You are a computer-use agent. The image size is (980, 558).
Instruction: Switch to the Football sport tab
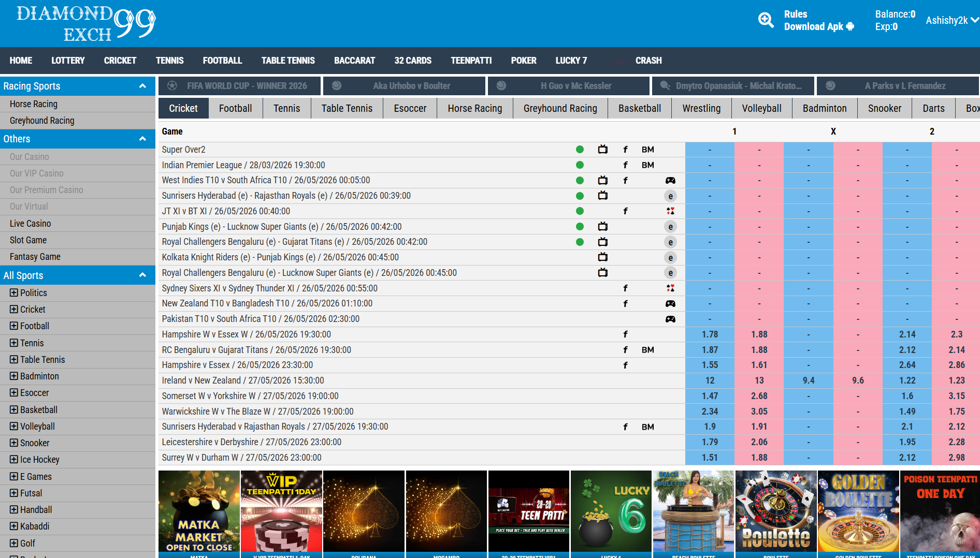click(235, 108)
